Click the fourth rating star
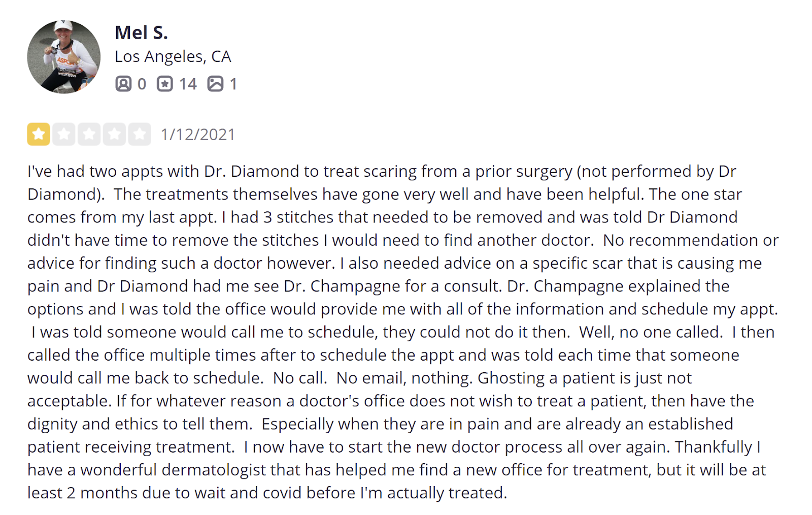This screenshot has width=812, height=515. [114, 135]
